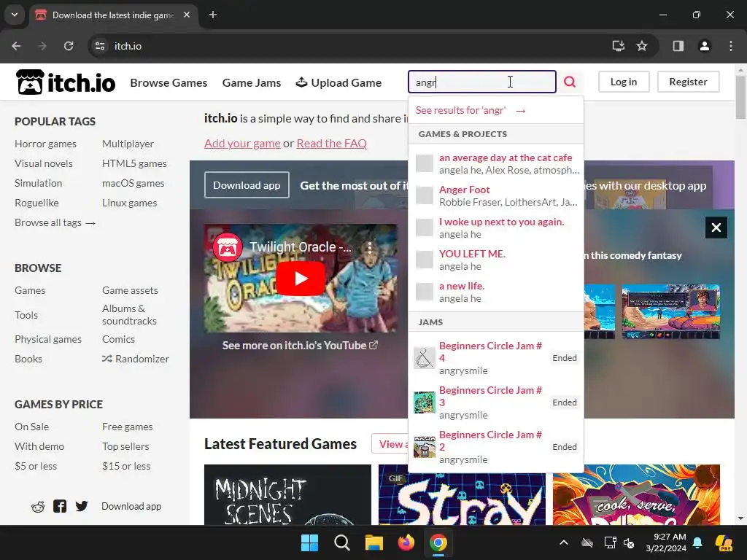
Task: Click the Download app banner button
Action: tap(247, 185)
